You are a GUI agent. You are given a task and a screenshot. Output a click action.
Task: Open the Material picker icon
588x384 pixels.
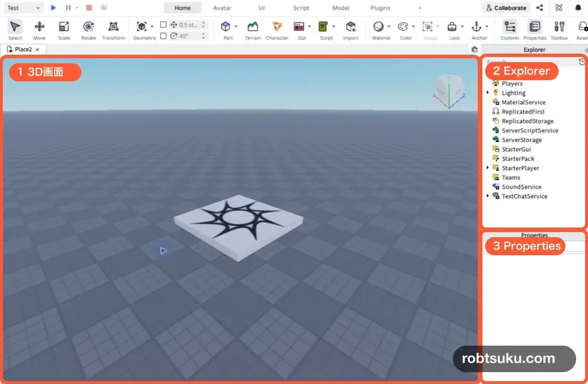(x=378, y=27)
